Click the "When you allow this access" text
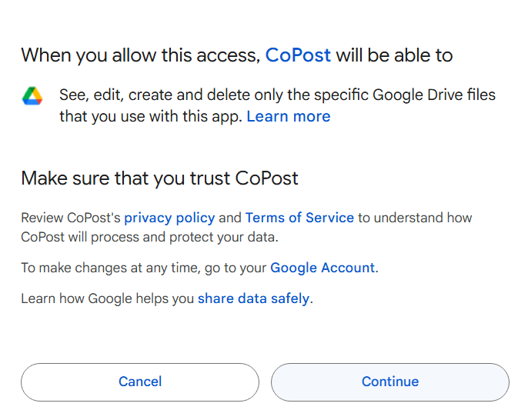The height and width of the screenshot is (420, 528). pos(140,55)
